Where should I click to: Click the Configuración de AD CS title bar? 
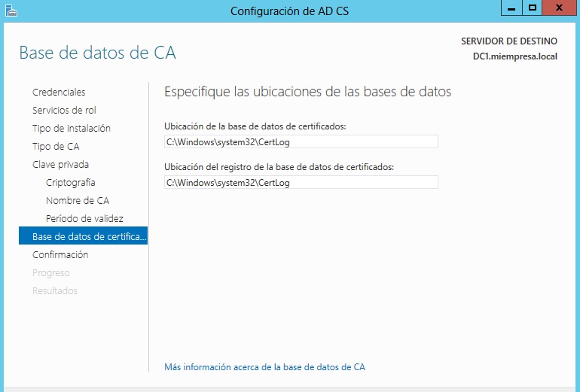pos(289,11)
